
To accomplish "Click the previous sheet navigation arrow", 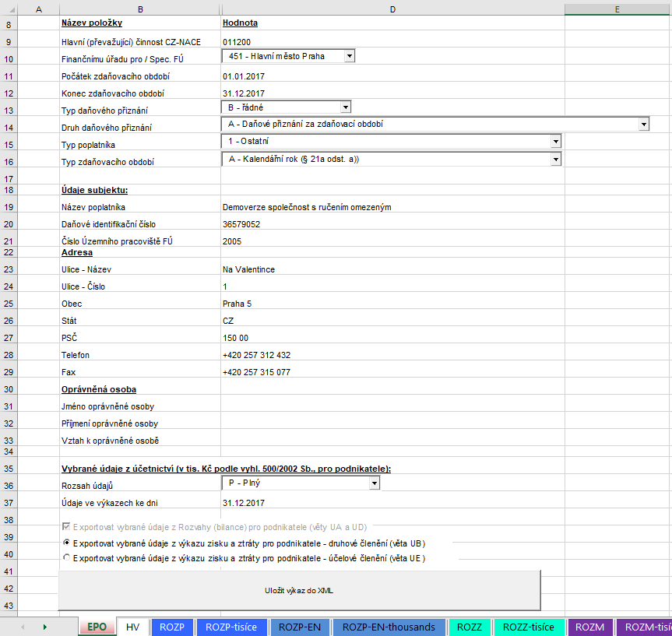I will point(22,627).
